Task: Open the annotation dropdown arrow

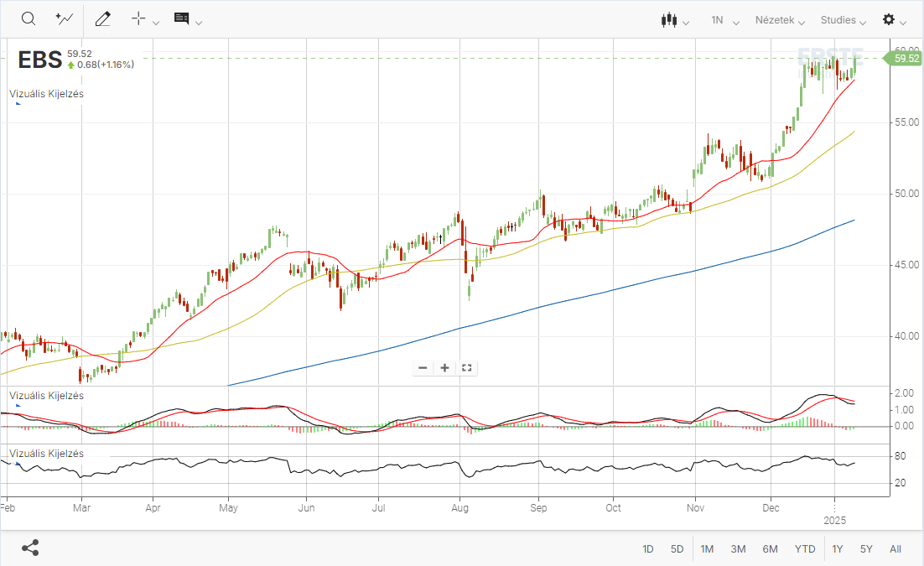Action: (199, 23)
